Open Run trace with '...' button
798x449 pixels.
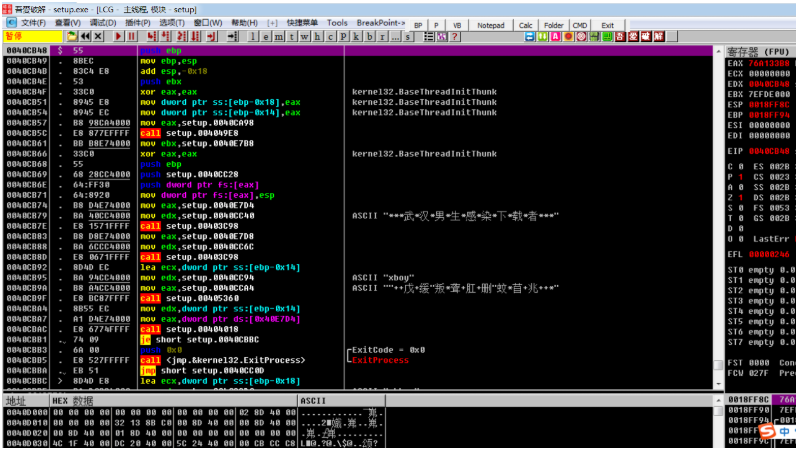tap(395, 37)
